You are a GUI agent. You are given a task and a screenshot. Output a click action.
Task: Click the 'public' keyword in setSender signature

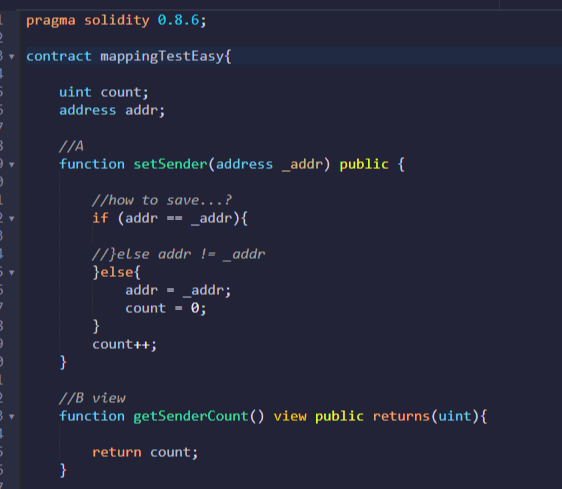[364, 165]
